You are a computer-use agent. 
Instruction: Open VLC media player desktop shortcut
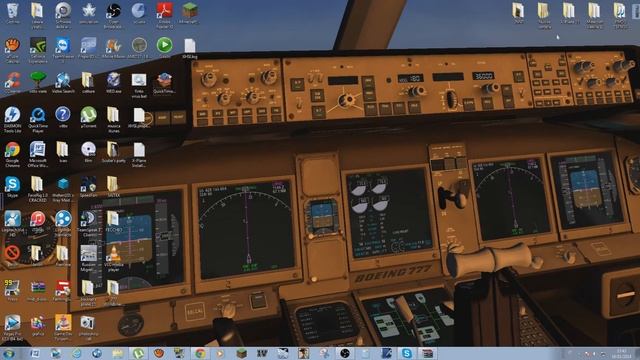[x=113, y=259]
